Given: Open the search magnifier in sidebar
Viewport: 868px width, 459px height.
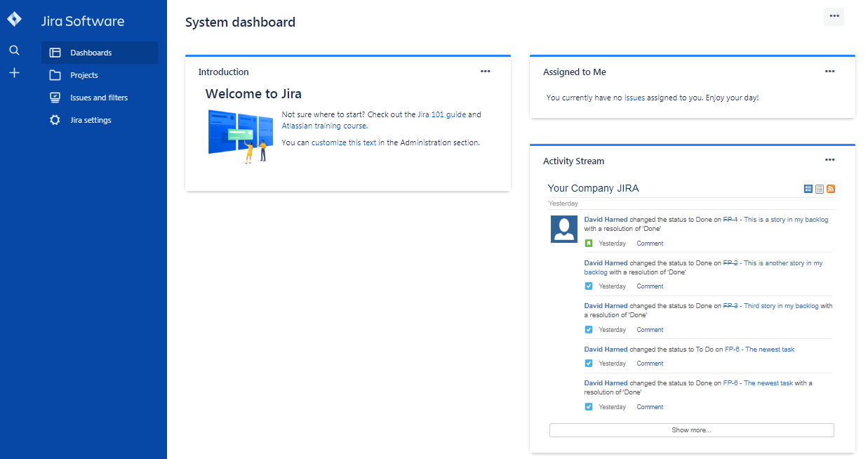Looking at the screenshot, I should click(x=14, y=51).
